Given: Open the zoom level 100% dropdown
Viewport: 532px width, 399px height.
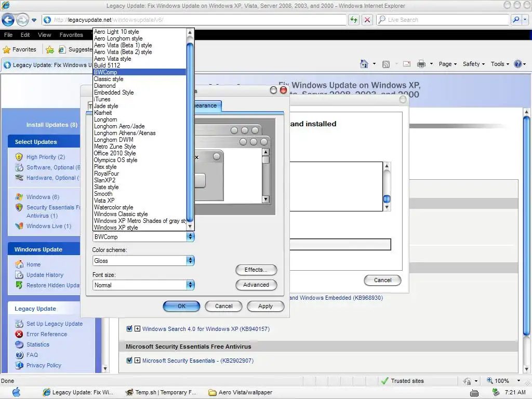Looking at the screenshot, I should point(518,381).
